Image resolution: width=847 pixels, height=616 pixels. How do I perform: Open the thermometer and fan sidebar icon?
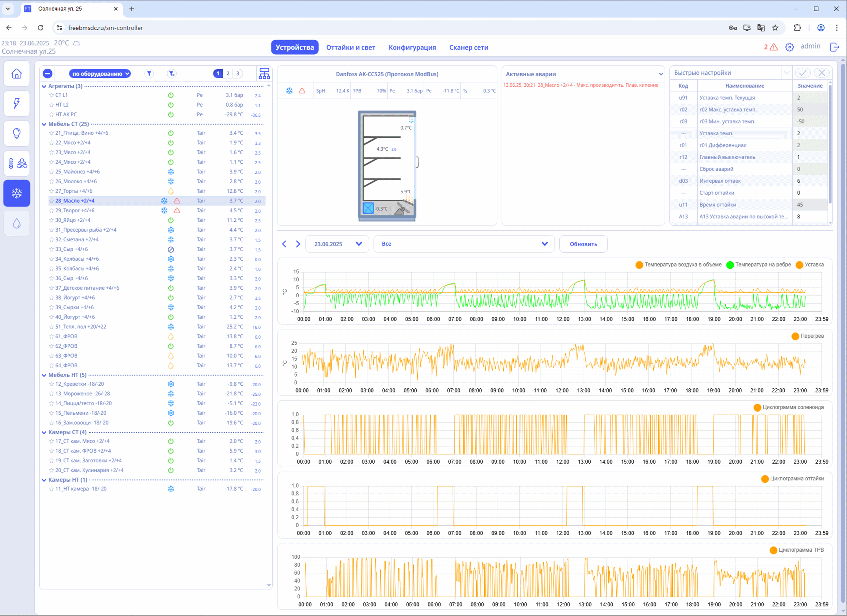16,163
